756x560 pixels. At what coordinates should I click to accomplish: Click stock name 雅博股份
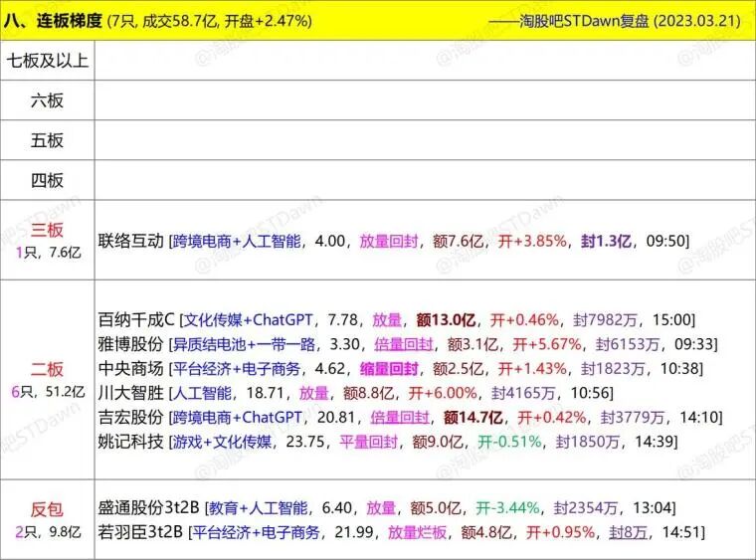(x=130, y=344)
